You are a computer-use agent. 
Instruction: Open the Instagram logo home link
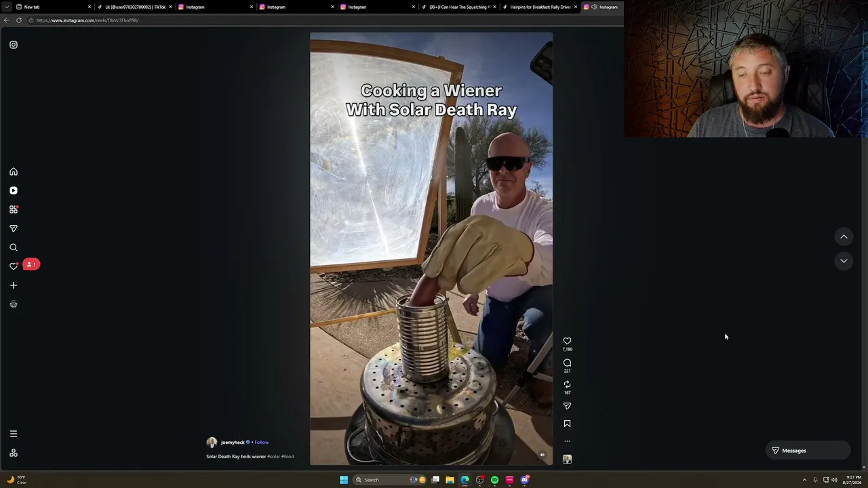pos(14,45)
